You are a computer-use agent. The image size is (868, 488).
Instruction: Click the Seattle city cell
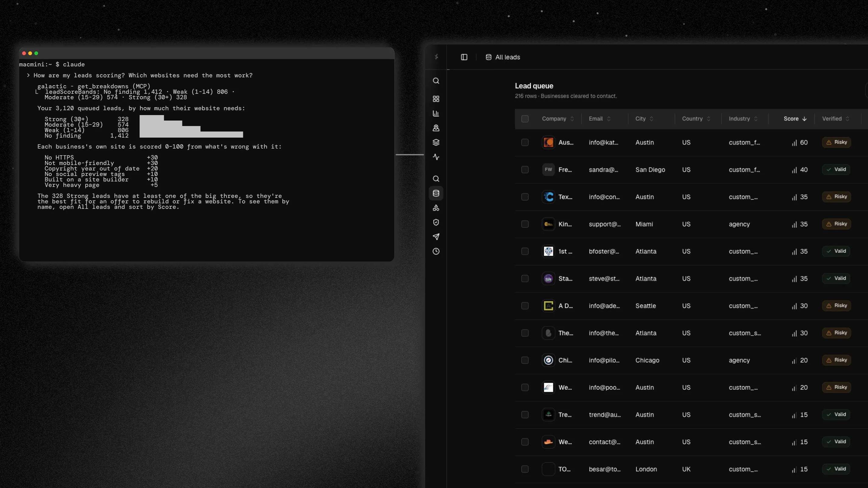pos(645,306)
